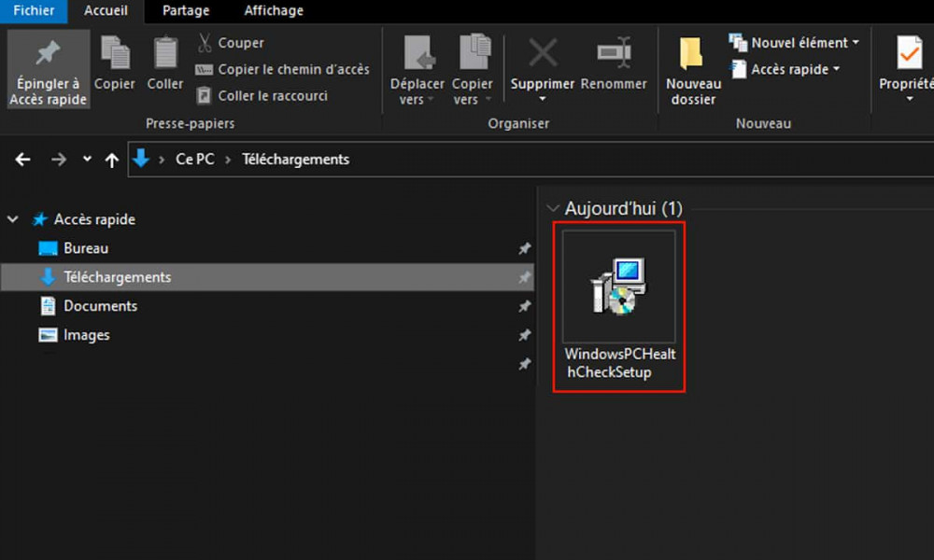
Task: Open Bureau in the navigation pane
Action: click(x=86, y=248)
